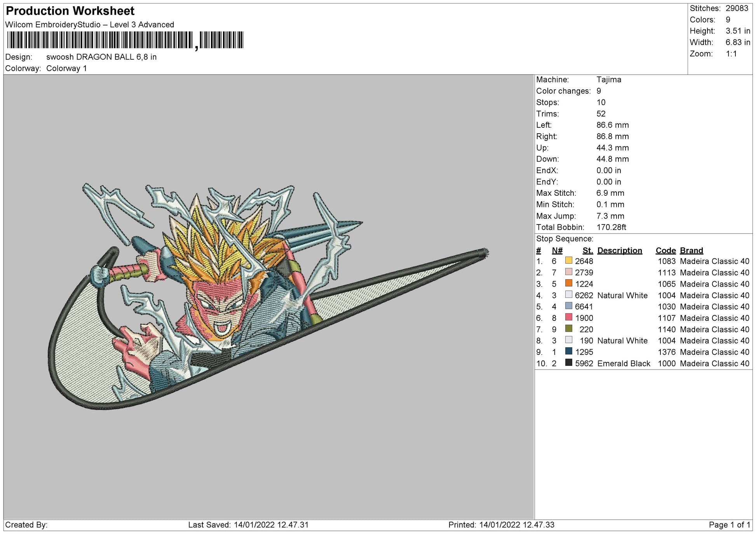Click the dark teal 1376 thread swatch
Image resolution: width=756 pixels, height=534 pixels.
(x=568, y=351)
